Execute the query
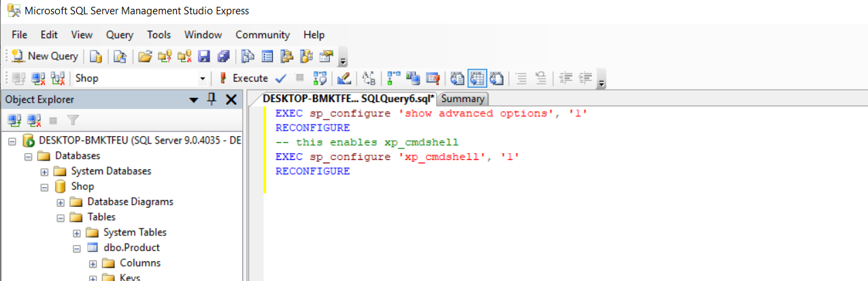 [x=243, y=78]
